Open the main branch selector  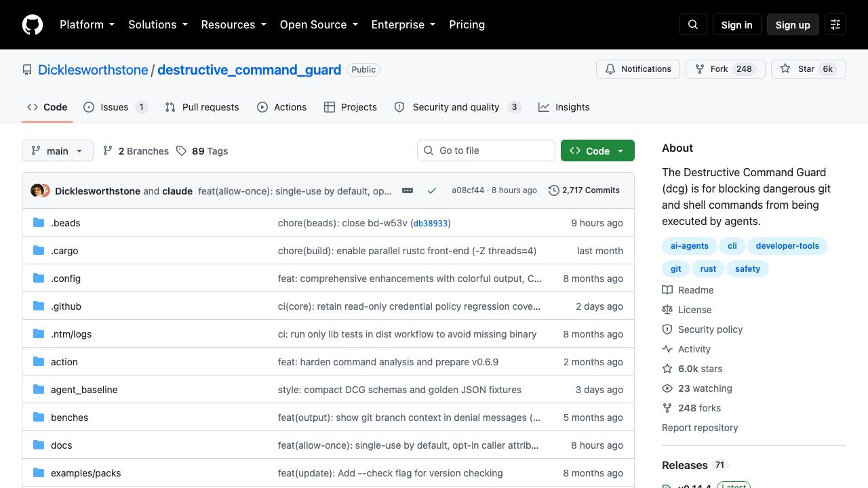click(x=57, y=150)
